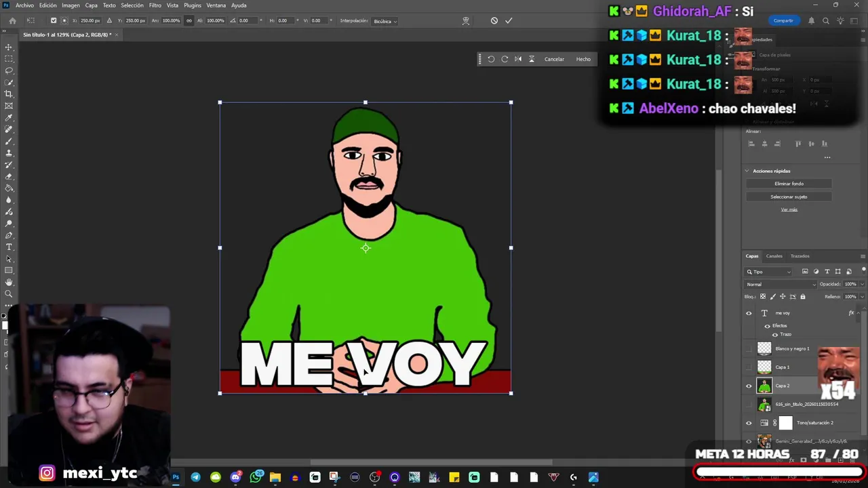Select the Pen tool
This screenshot has height=488, width=868.
click(9, 235)
